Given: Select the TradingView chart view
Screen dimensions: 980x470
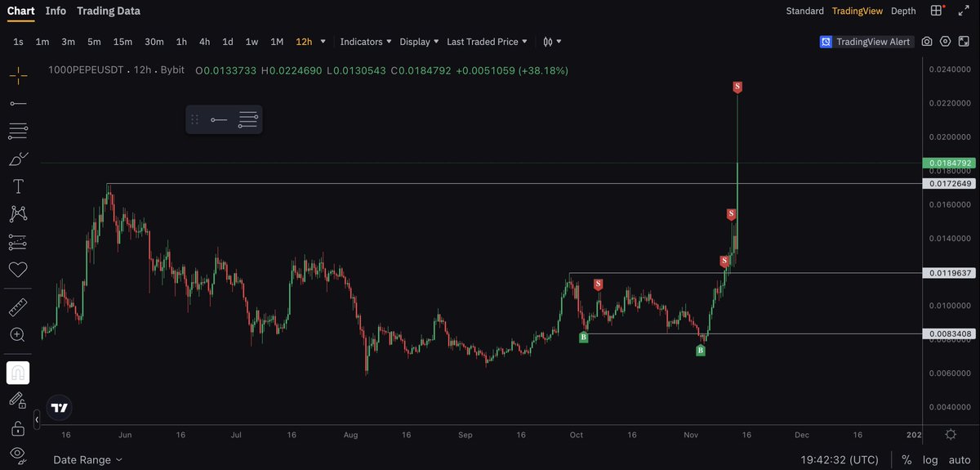Looking at the screenshot, I should click(857, 11).
